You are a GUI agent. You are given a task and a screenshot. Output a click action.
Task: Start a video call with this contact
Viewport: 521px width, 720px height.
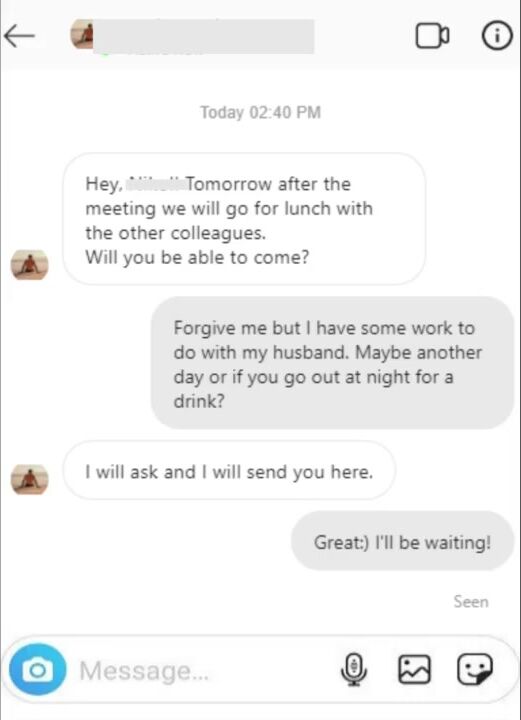432,36
